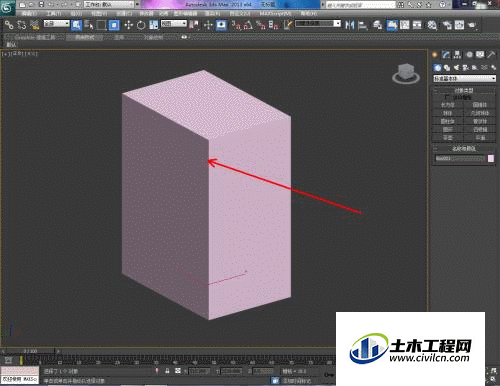The width and height of the screenshot is (500, 386).
Task: Click the time slider handle
Action: [30, 351]
